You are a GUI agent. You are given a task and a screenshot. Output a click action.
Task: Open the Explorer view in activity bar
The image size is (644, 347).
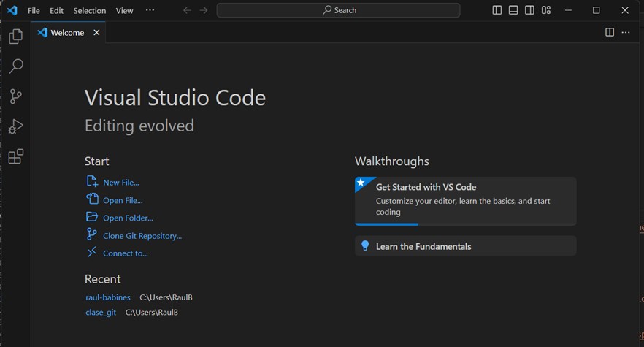(x=15, y=37)
